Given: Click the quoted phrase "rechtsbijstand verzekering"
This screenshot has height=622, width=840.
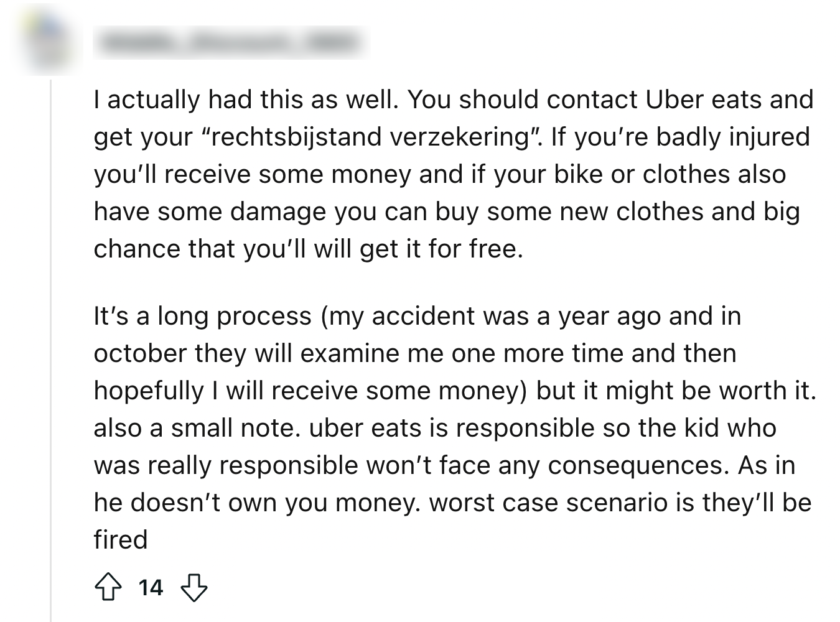Looking at the screenshot, I should (372, 137).
